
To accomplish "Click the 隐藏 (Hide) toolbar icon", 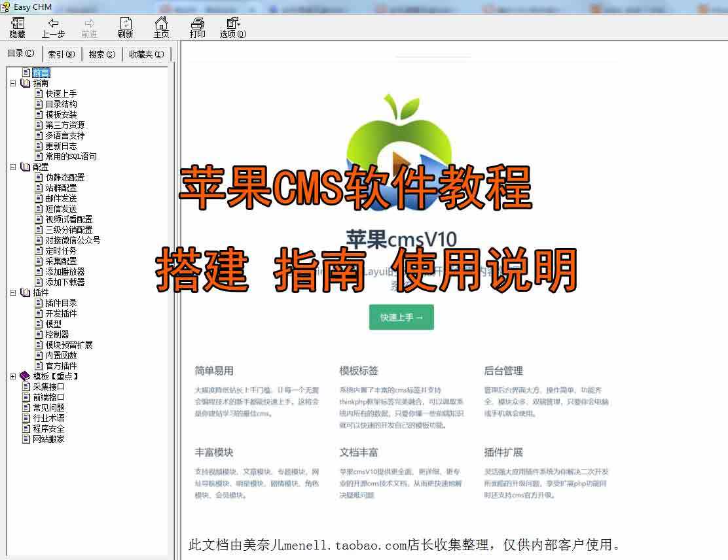I will [17, 27].
